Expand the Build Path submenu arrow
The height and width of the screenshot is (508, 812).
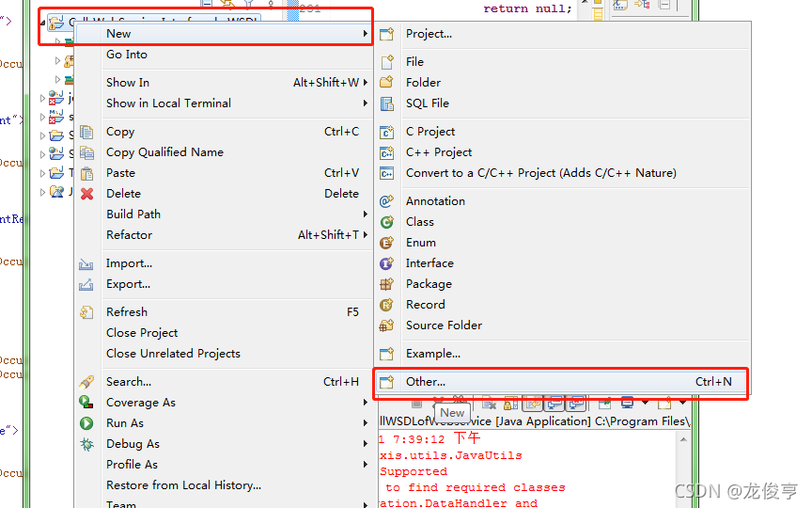tap(365, 214)
